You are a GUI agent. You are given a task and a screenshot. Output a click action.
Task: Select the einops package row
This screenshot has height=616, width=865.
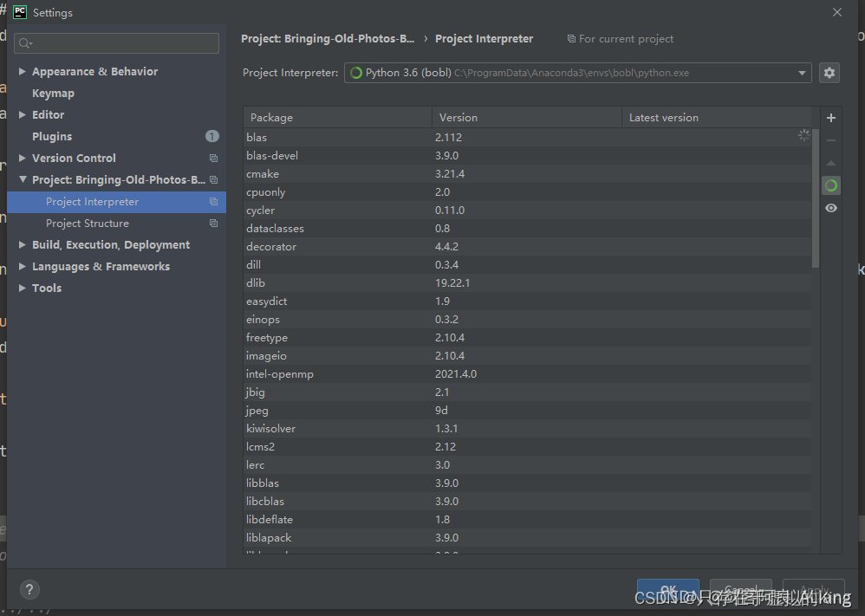pyautogui.click(x=527, y=320)
